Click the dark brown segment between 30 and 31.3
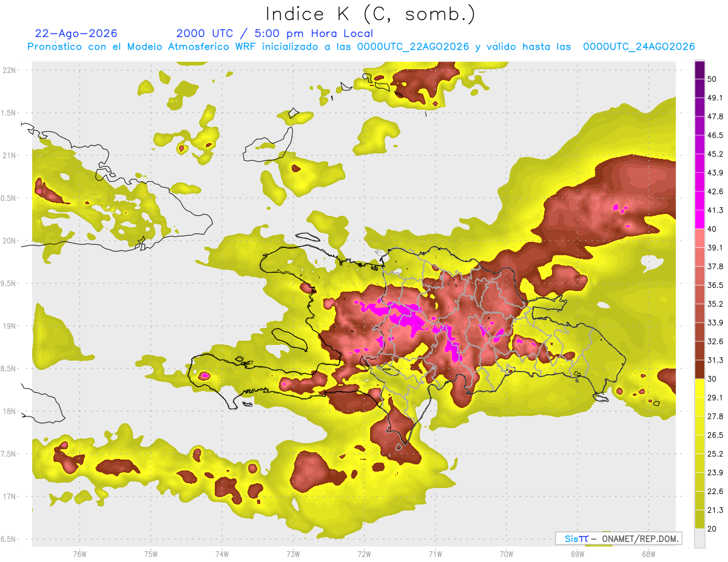 pos(699,370)
